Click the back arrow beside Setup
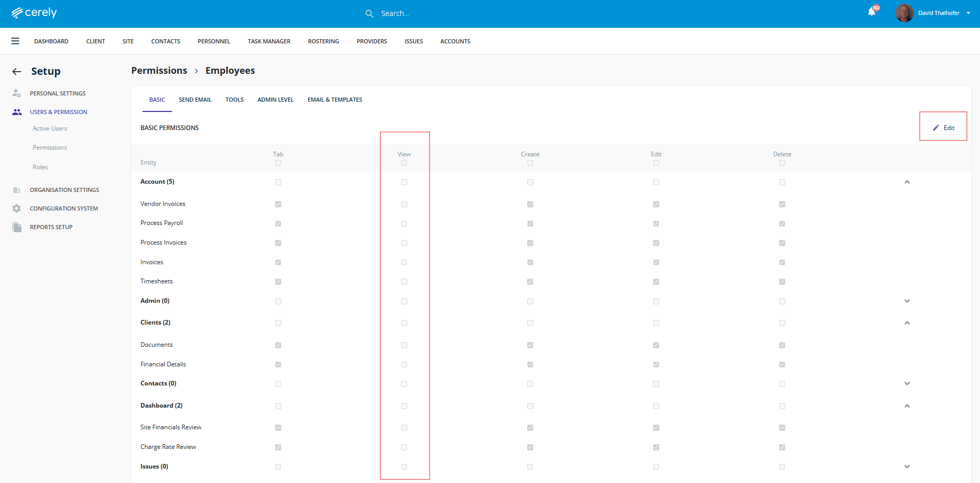 [17, 72]
